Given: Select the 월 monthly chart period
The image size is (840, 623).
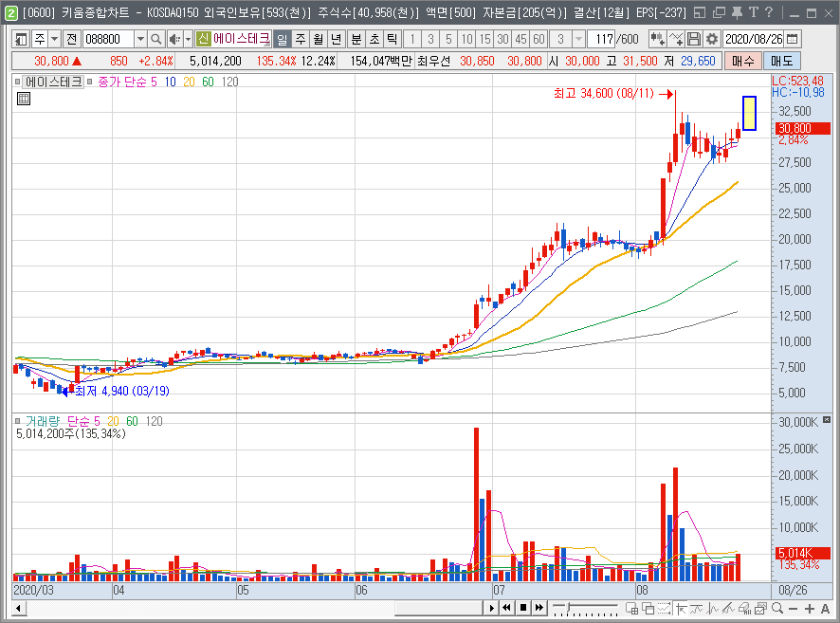Looking at the screenshot, I should pos(319,39).
